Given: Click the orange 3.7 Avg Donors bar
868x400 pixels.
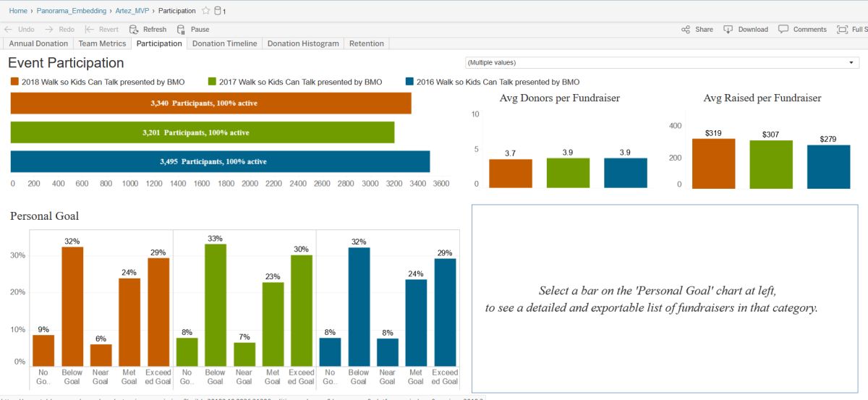Looking at the screenshot, I should (x=510, y=174).
